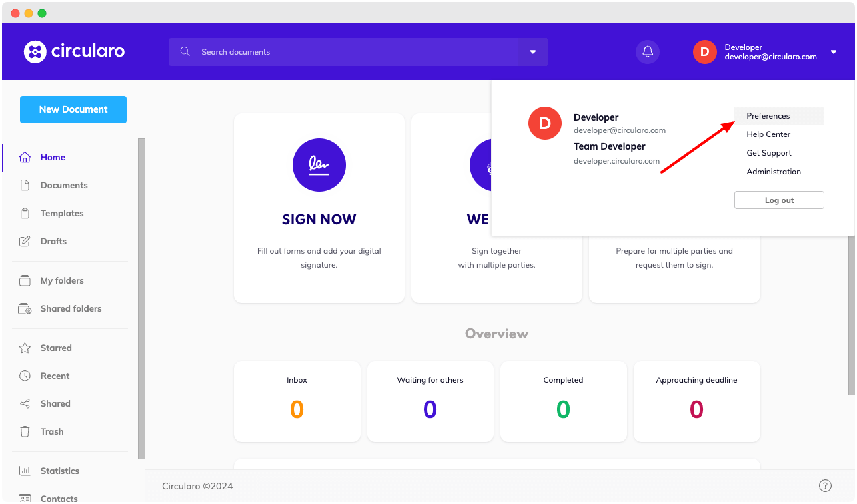Click the Sign Now signature icon
The width and height of the screenshot is (857, 504).
319,165
